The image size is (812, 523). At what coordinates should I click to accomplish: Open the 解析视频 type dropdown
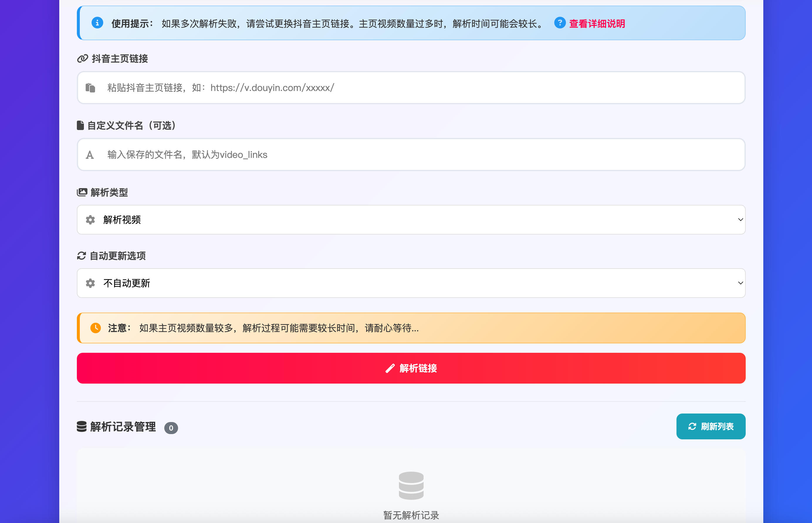pos(411,220)
